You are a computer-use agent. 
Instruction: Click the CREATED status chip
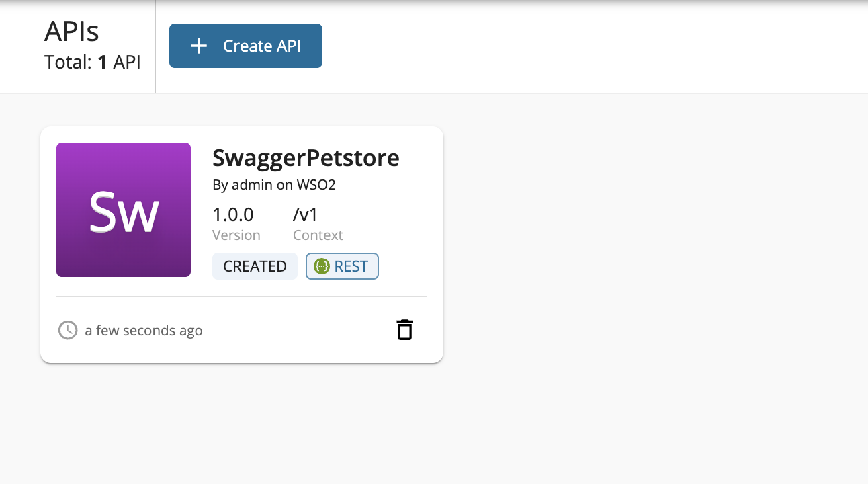(x=255, y=266)
